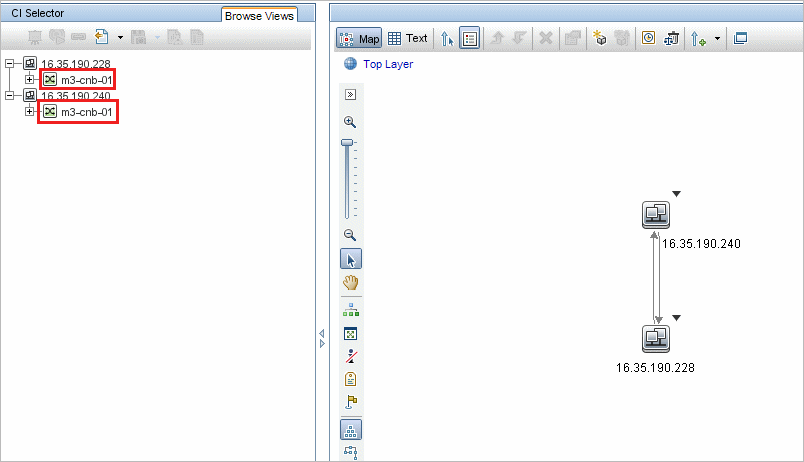Viewport: 804px width, 462px height.
Task: Select the 16.35.190.228 node in map
Action: pyautogui.click(x=656, y=339)
